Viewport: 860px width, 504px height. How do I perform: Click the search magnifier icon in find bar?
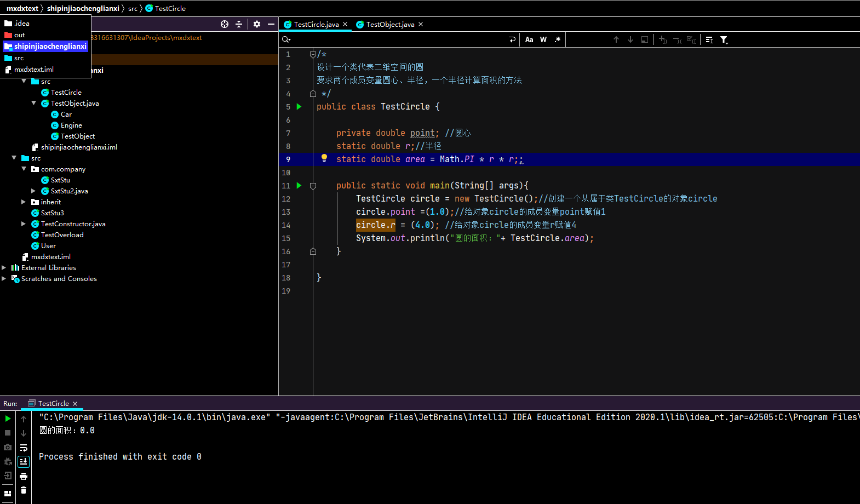(x=286, y=39)
